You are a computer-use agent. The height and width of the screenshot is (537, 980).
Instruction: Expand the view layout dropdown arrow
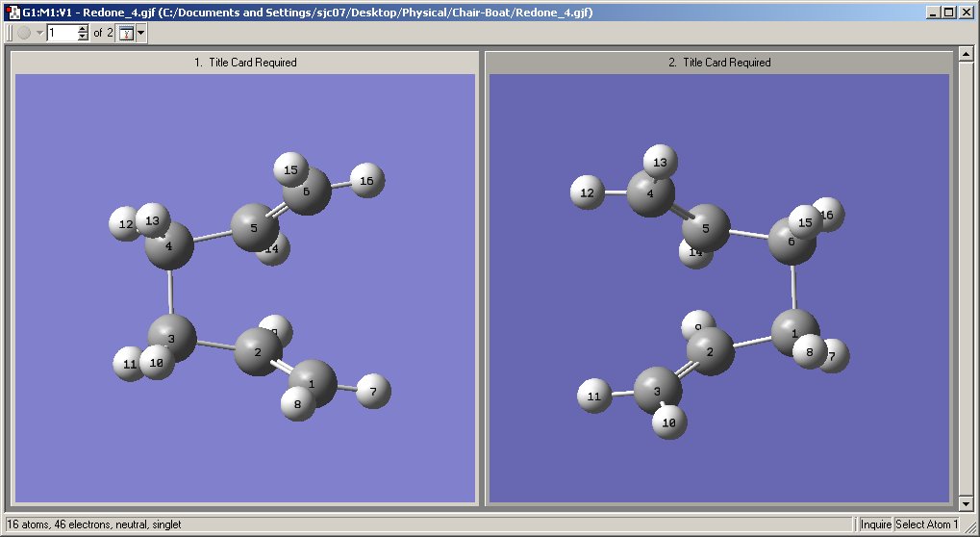141,33
